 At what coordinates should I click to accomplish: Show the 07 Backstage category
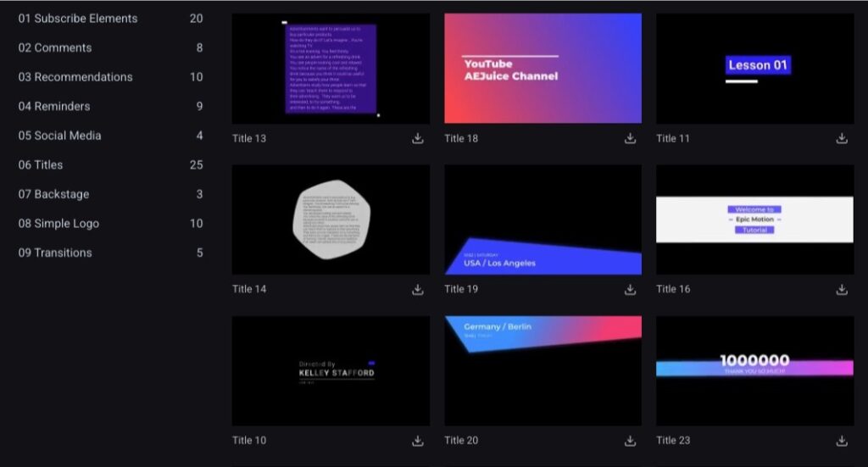point(53,194)
